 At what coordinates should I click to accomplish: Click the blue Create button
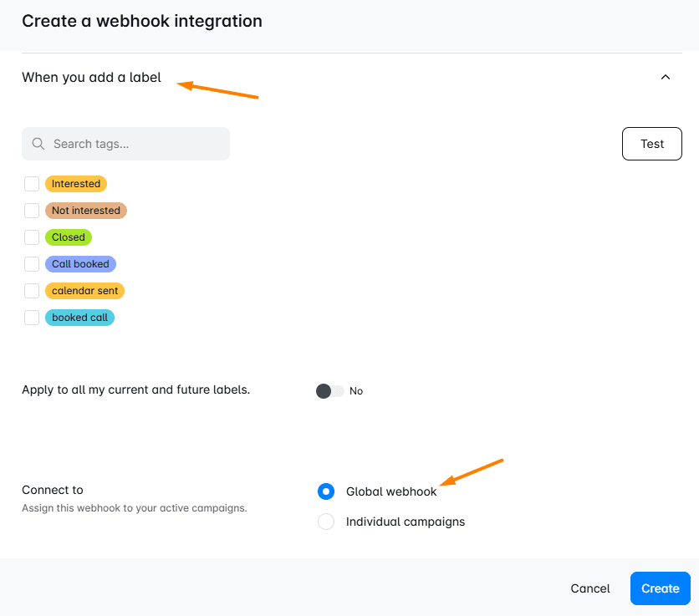coord(661,588)
